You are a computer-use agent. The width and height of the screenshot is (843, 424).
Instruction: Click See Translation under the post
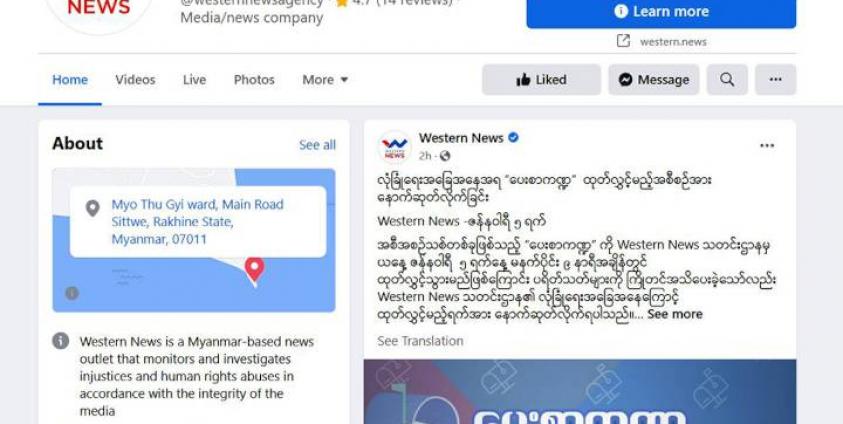point(420,341)
